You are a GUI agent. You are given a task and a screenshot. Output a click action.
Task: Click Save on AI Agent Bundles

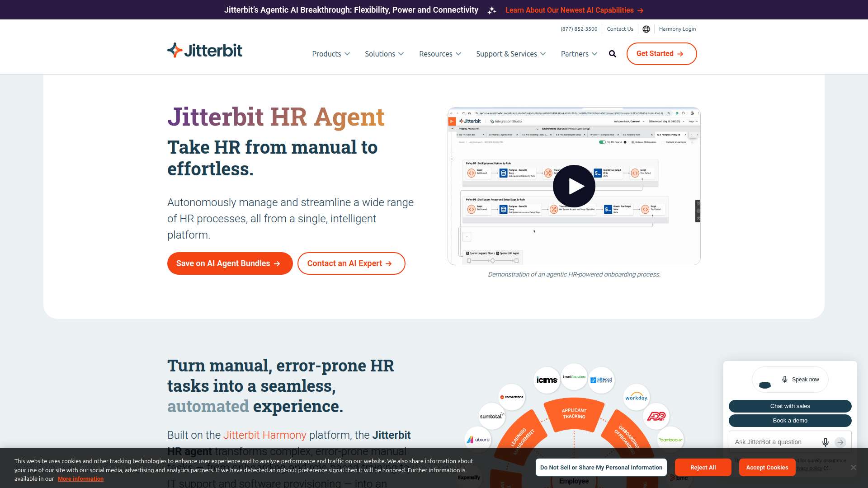click(230, 263)
